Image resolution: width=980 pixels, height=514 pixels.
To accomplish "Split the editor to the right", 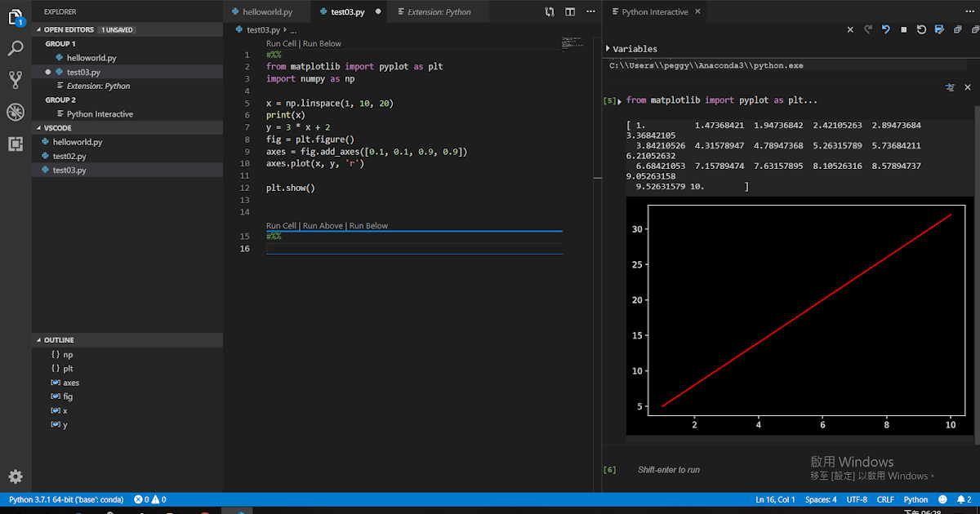I will click(x=570, y=12).
